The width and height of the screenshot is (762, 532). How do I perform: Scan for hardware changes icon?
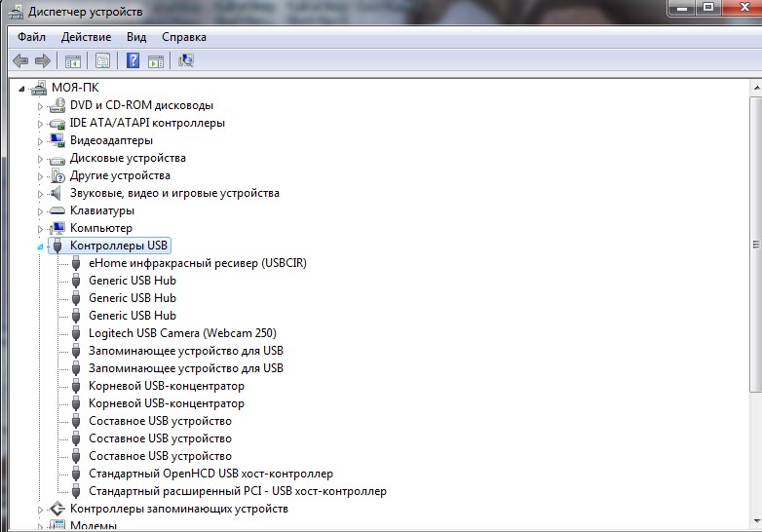coord(186,60)
